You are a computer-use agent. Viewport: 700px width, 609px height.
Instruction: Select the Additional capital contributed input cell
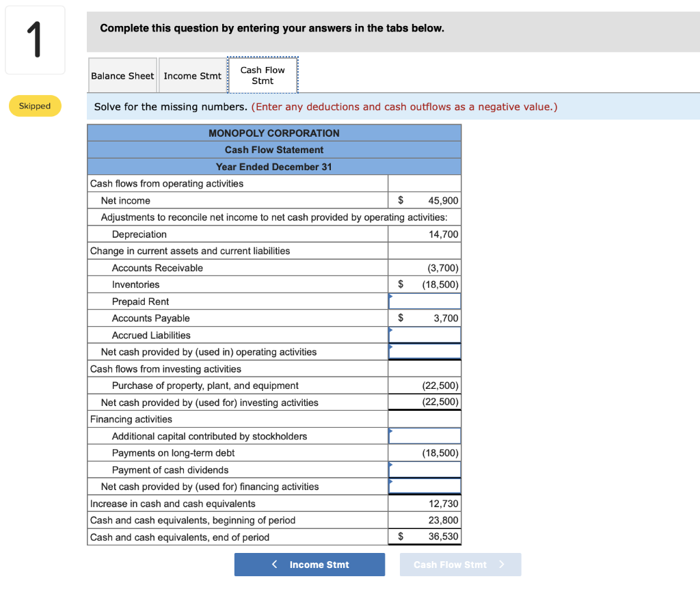(x=425, y=435)
